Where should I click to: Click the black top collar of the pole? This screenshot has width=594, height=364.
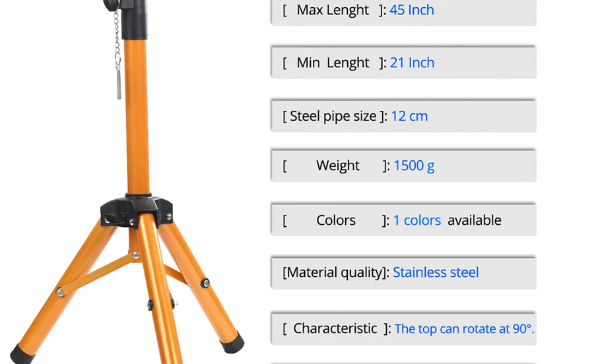click(x=134, y=20)
